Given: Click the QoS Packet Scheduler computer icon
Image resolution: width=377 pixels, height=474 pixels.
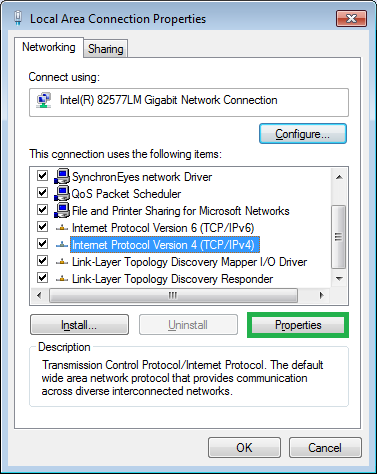Looking at the screenshot, I should pyautogui.click(x=62, y=193).
